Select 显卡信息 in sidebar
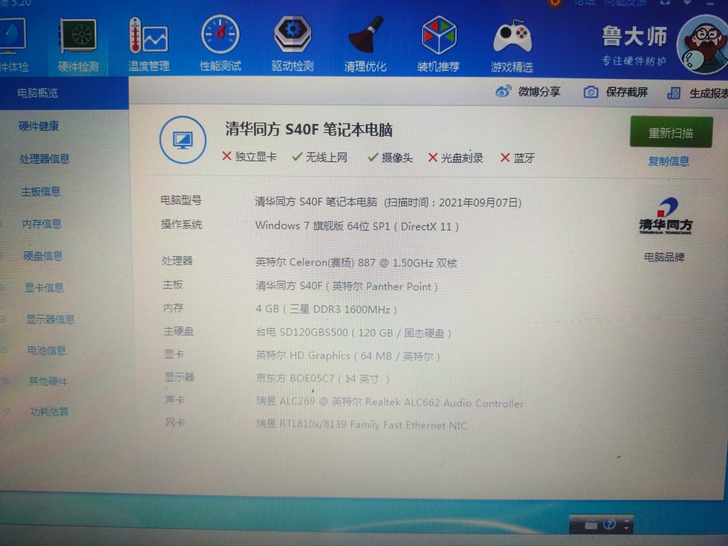This screenshot has width=728, height=546. pos(44,287)
